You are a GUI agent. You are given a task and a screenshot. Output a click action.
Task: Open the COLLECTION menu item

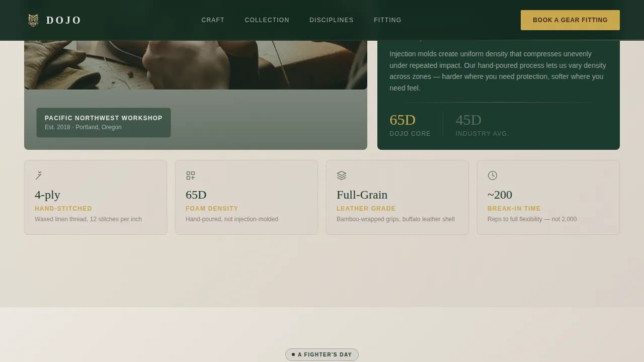click(x=267, y=20)
